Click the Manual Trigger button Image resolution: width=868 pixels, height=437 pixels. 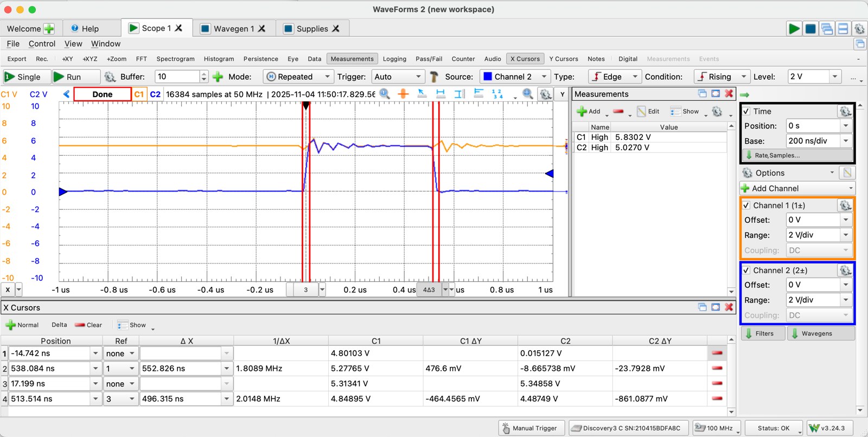532,428
